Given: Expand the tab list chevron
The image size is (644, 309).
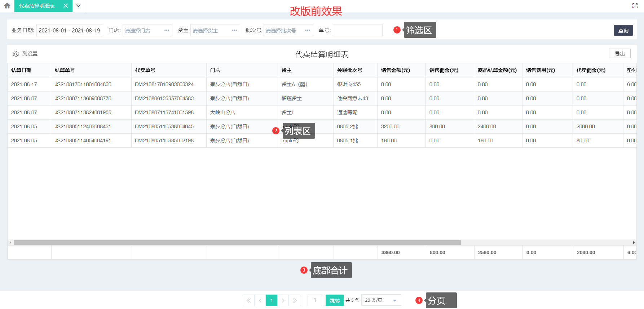Looking at the screenshot, I should pyautogui.click(x=78, y=6).
